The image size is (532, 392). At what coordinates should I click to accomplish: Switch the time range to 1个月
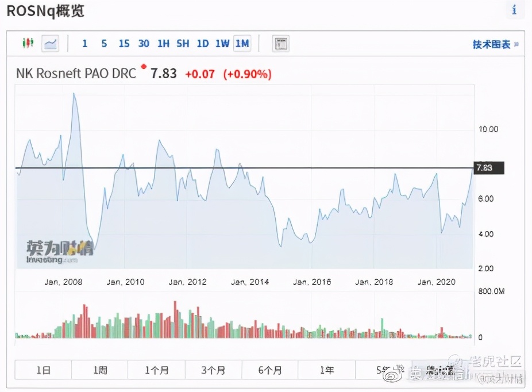[x=156, y=370]
